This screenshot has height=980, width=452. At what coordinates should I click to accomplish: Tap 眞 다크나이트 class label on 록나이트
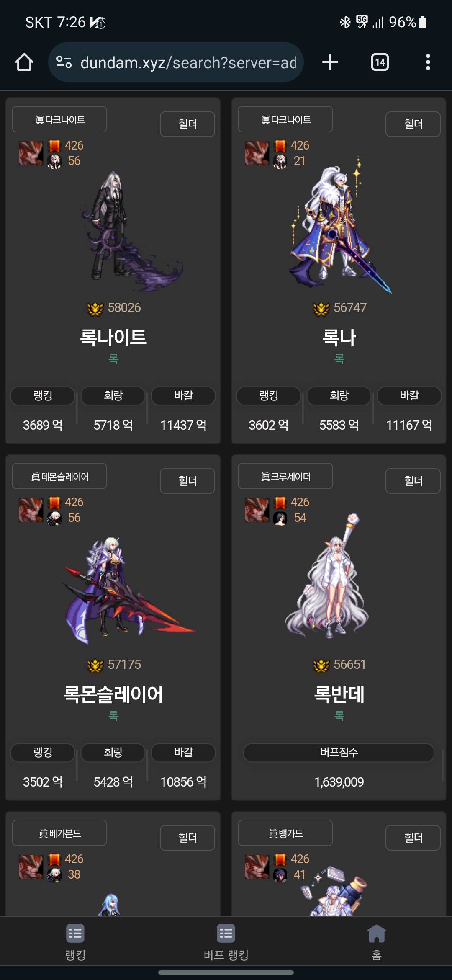(x=59, y=119)
